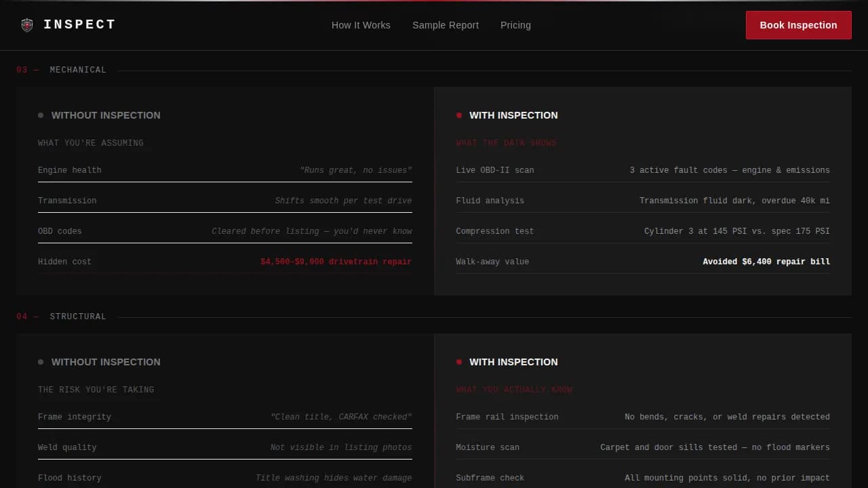868x488 pixels.
Task: Click the Engine health row label
Action: pos(70,170)
